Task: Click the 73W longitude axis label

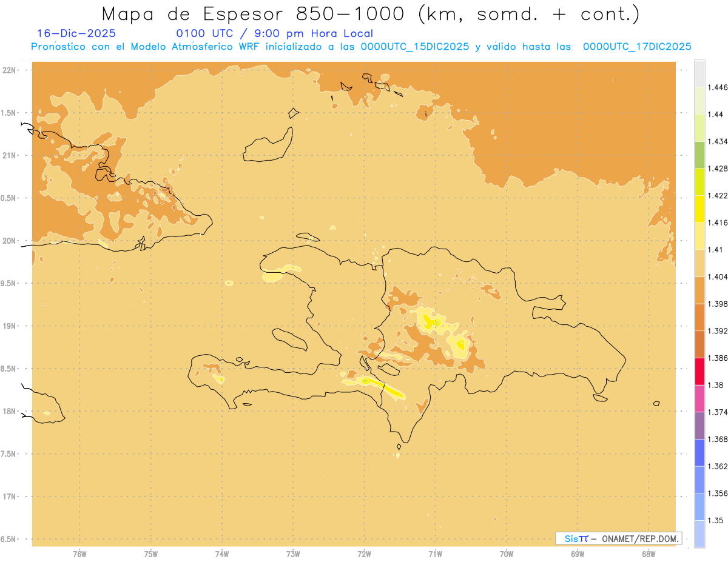Action: click(293, 554)
